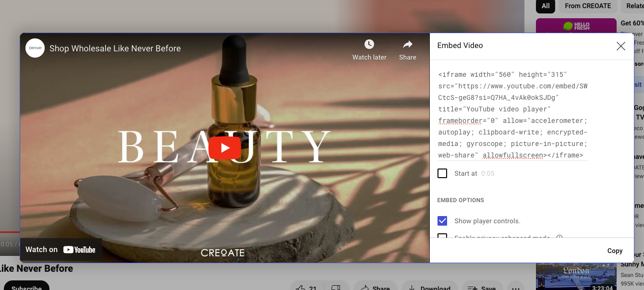The height and width of the screenshot is (290, 644).
Task: Uncheck "Show player controls"
Action: coord(442,221)
